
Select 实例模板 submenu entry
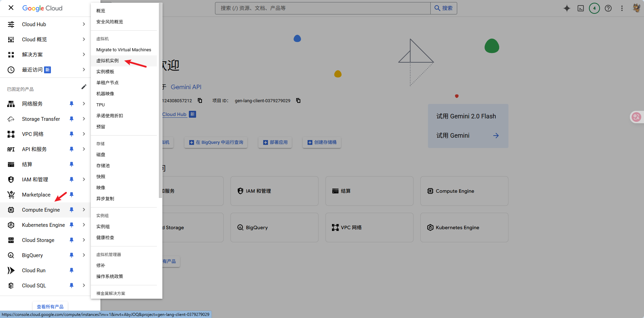(x=124, y=72)
